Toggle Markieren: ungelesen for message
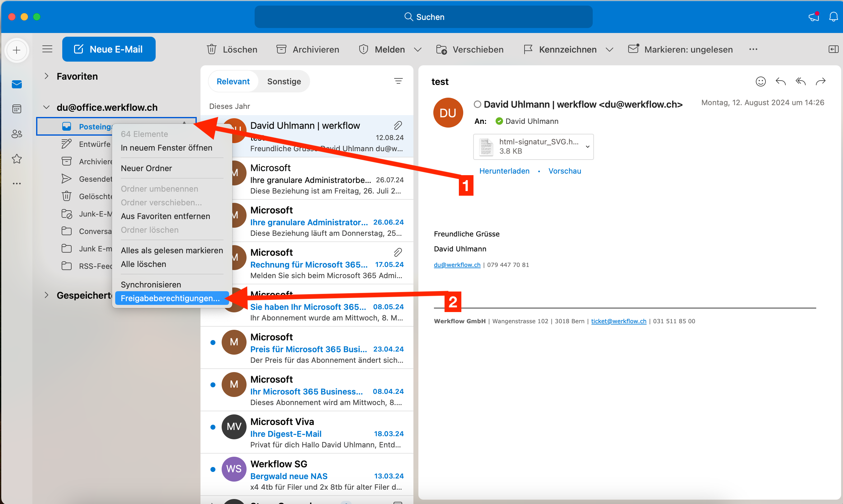843x504 pixels. [680, 49]
